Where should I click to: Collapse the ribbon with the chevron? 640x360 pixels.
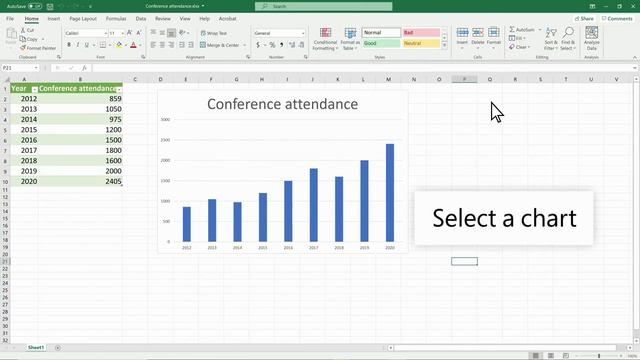(634, 57)
